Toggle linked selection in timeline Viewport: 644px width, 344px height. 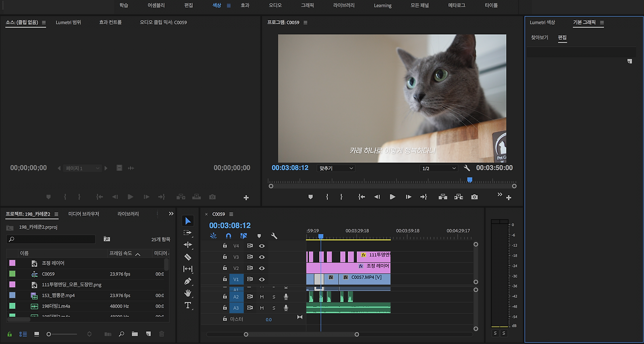point(244,235)
